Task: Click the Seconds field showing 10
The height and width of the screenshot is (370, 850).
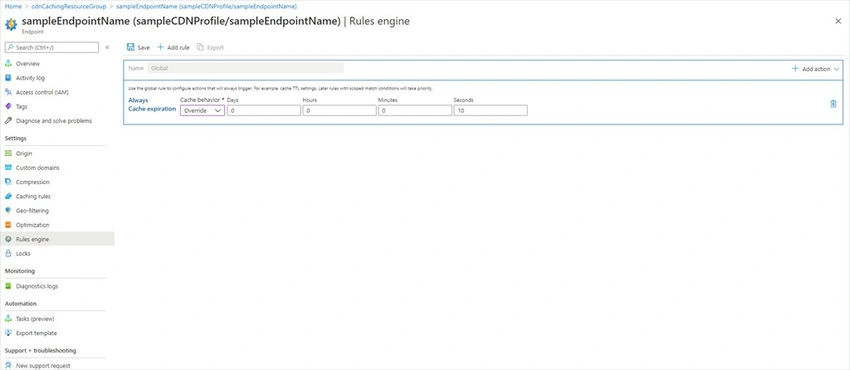Action: (x=490, y=111)
